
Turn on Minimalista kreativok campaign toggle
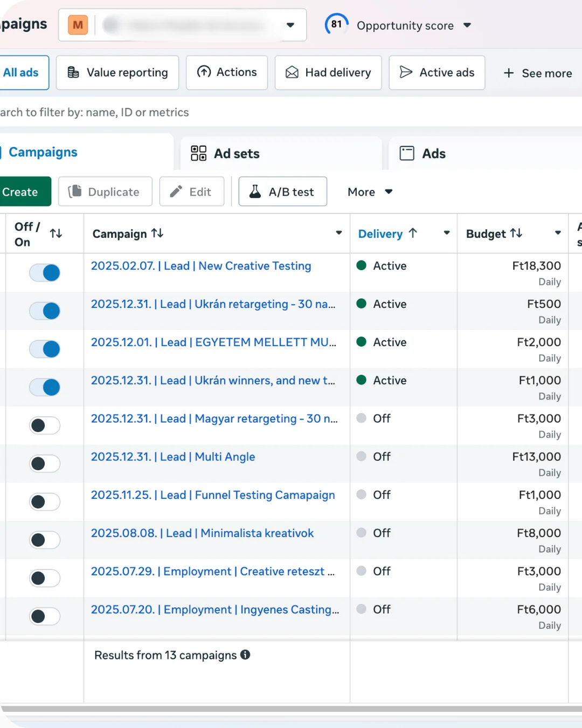point(45,540)
